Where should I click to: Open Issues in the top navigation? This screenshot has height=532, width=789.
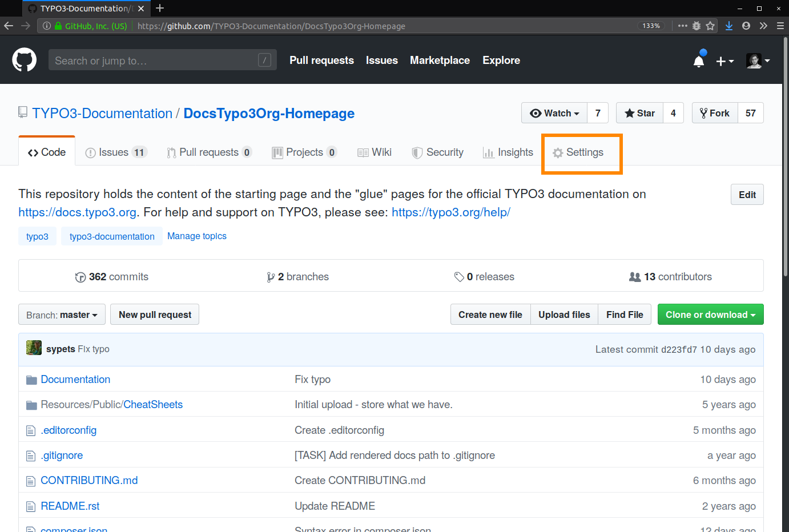coord(382,60)
